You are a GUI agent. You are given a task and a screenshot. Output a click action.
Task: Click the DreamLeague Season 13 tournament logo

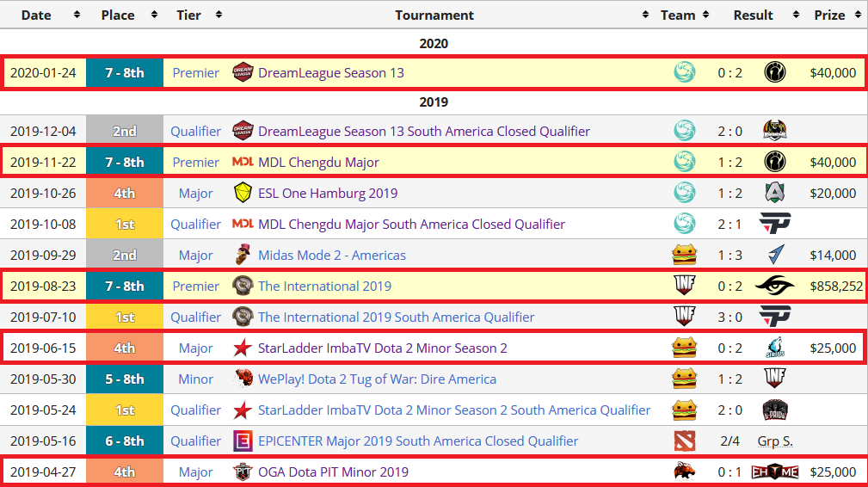[x=243, y=72]
